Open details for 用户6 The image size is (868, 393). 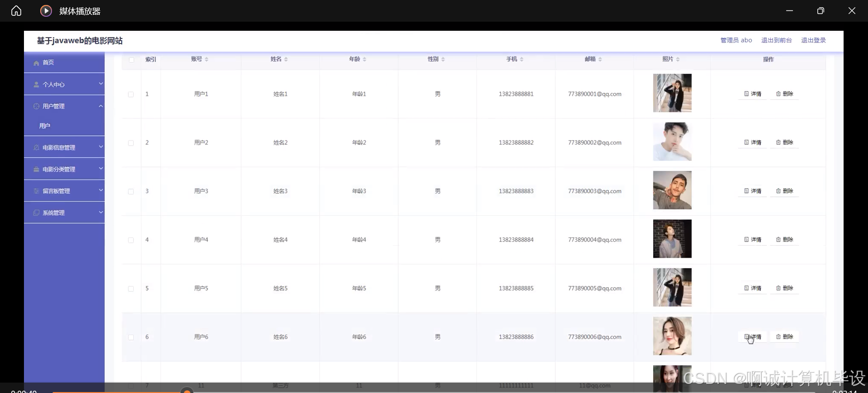coord(753,337)
